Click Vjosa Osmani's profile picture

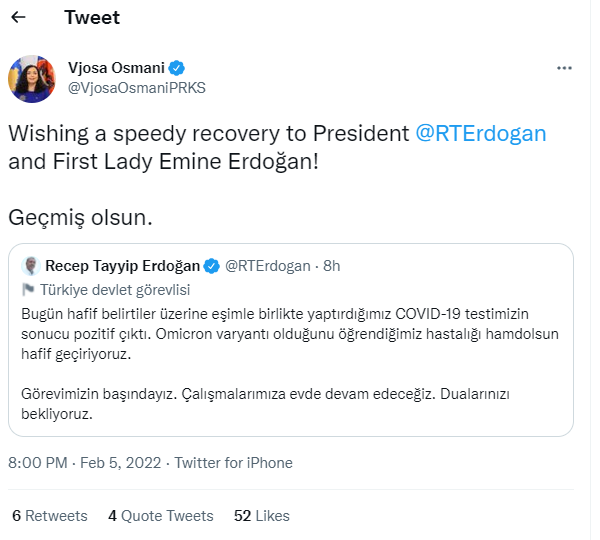[x=32, y=78]
